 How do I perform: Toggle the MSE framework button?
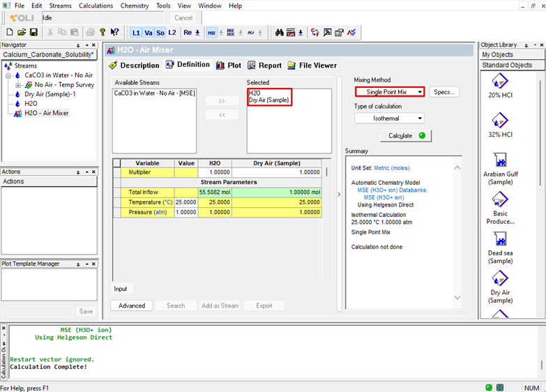click(x=212, y=33)
